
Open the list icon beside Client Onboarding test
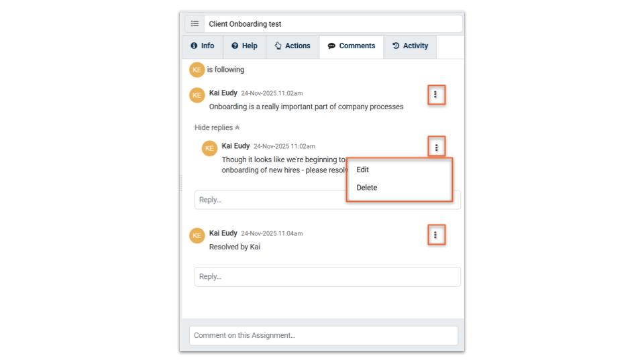(195, 24)
